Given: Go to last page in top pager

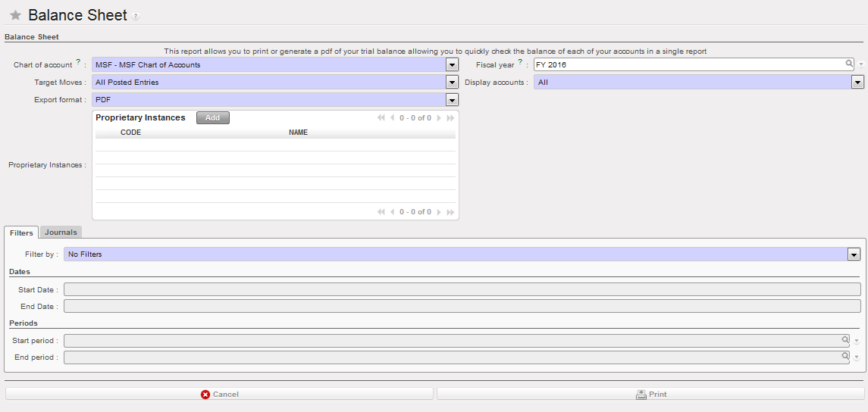Looking at the screenshot, I should tap(450, 118).
